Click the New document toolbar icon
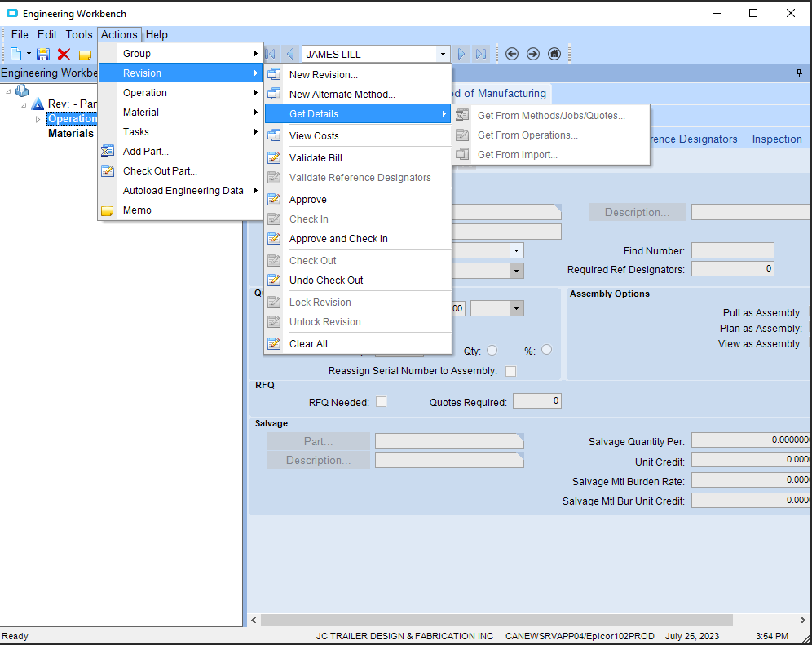Image resolution: width=812 pixels, height=645 pixels. (16, 54)
